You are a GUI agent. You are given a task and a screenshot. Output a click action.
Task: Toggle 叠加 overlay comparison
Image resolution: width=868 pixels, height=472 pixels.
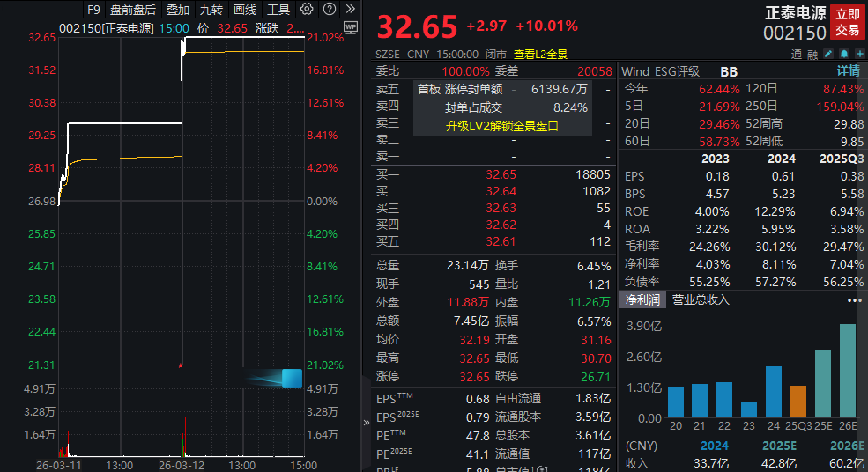coord(177,10)
